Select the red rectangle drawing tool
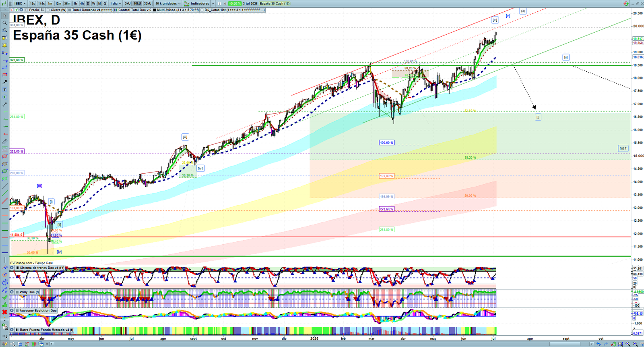 4,75
